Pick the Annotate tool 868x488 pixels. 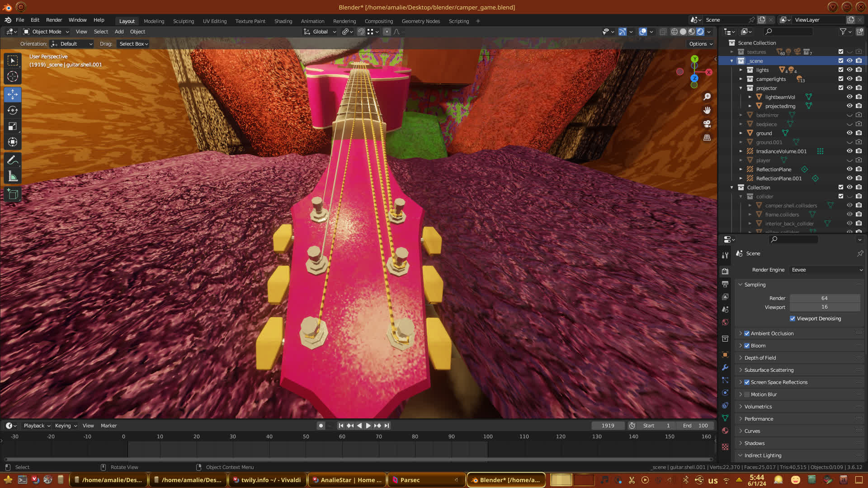pos(13,160)
